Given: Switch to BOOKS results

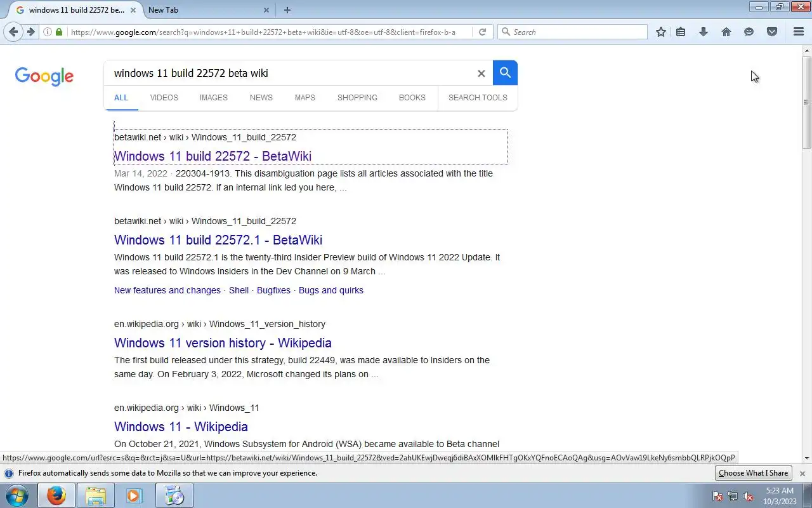Looking at the screenshot, I should click(x=412, y=98).
